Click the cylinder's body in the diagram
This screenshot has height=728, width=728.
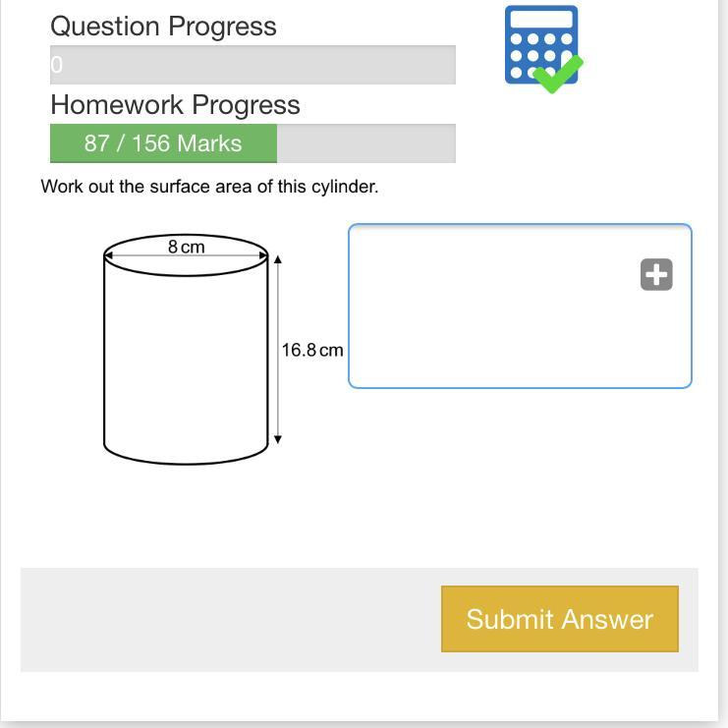(x=186, y=364)
